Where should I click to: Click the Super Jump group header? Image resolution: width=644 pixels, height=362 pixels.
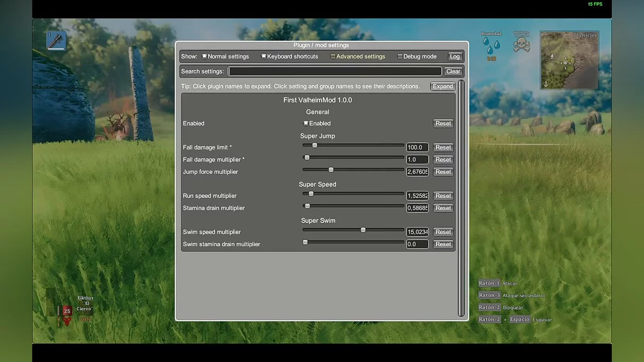point(317,136)
